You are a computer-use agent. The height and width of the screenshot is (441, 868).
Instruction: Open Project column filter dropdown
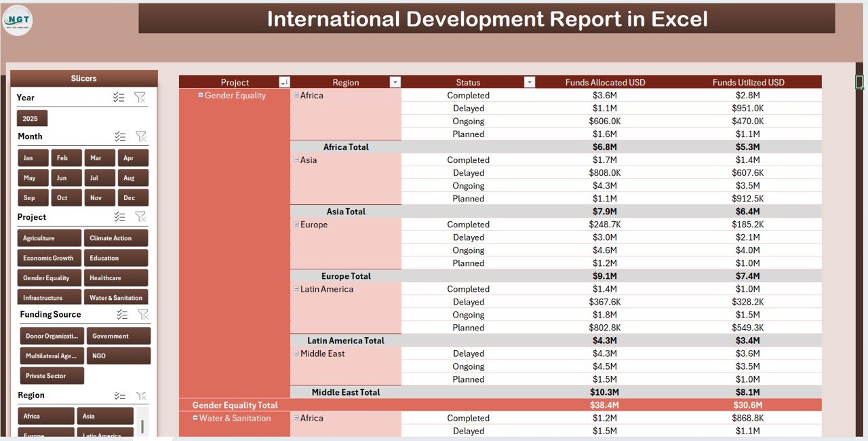tap(284, 82)
